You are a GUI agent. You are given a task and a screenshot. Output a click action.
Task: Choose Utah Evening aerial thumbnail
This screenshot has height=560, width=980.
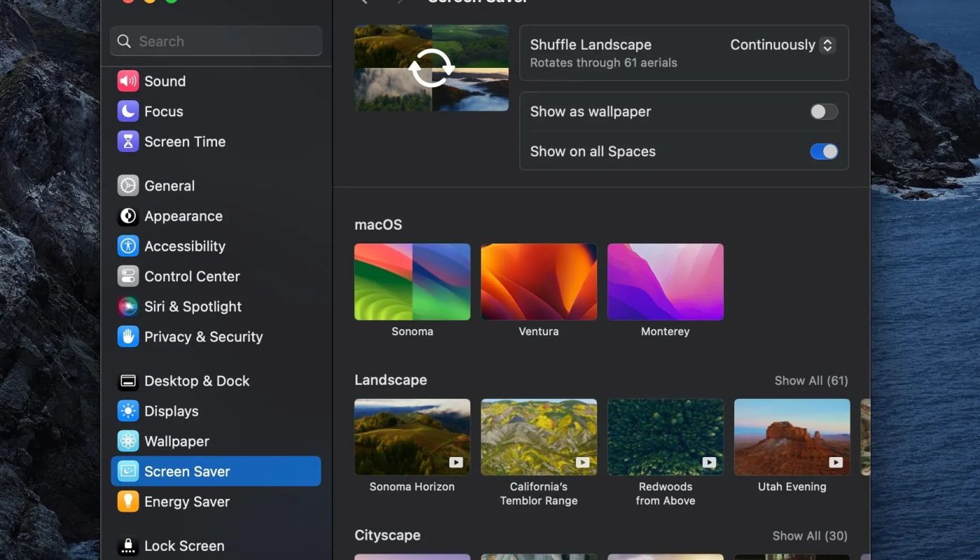pyautogui.click(x=792, y=437)
